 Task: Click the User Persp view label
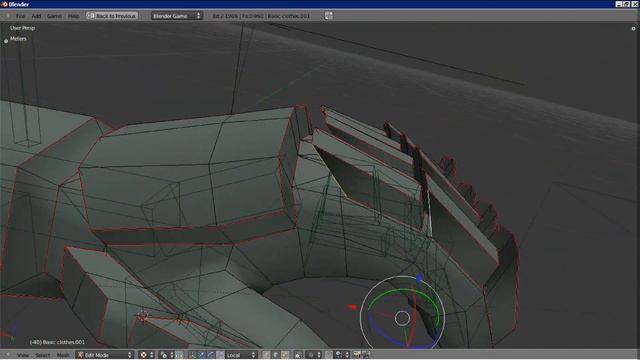coord(22,28)
